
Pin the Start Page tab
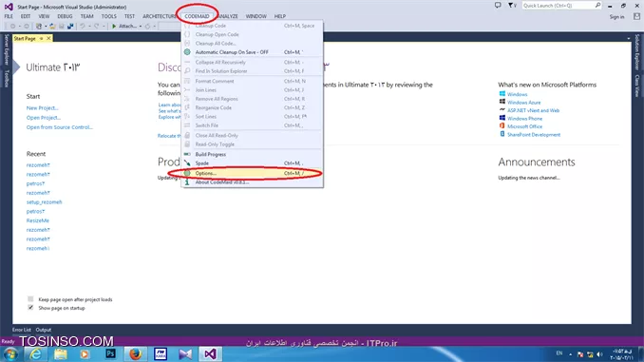(42, 38)
